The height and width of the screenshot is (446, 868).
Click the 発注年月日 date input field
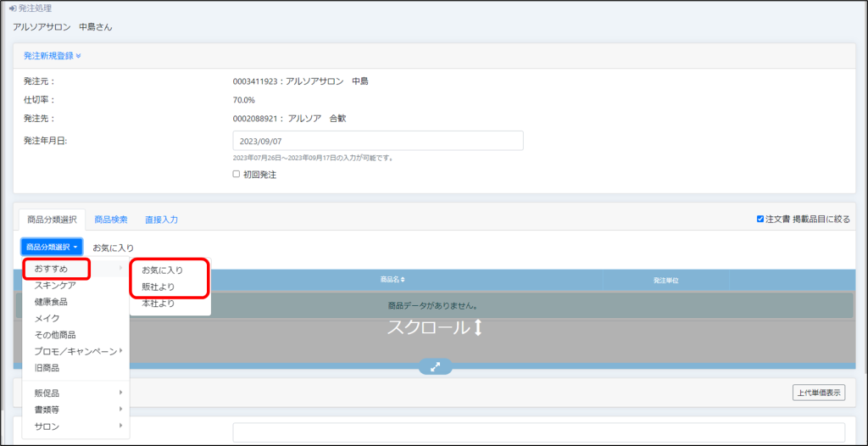tap(377, 141)
